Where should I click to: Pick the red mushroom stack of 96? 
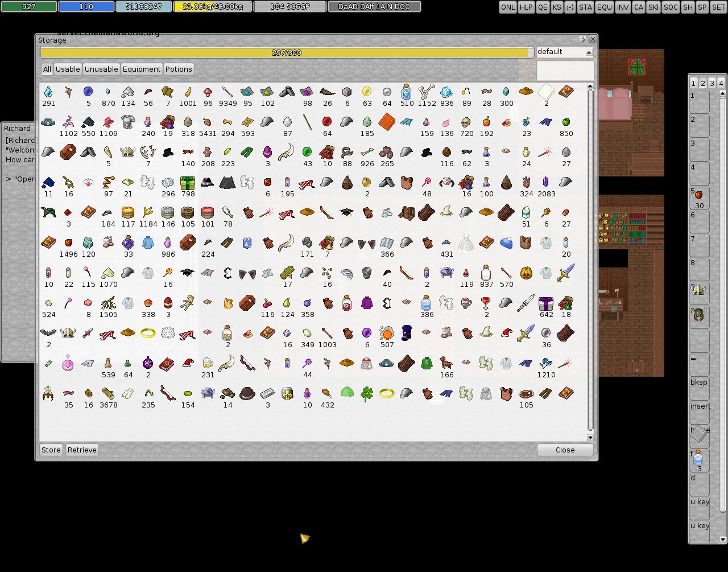point(208,92)
